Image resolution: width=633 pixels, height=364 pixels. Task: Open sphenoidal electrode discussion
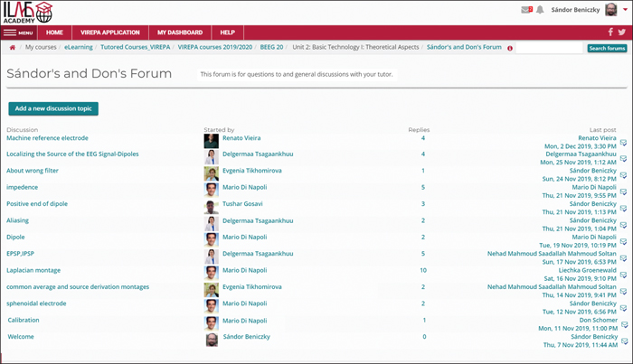[x=36, y=303]
